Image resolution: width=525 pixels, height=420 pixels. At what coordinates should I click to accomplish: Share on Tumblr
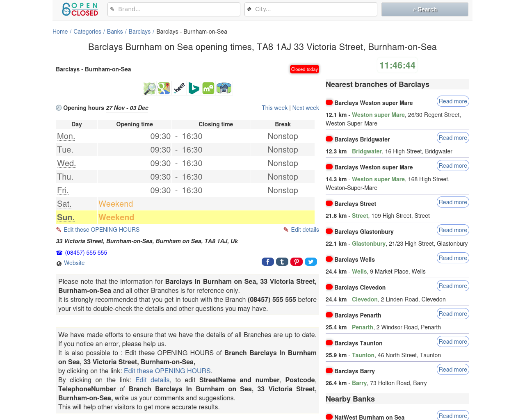pos(282,262)
